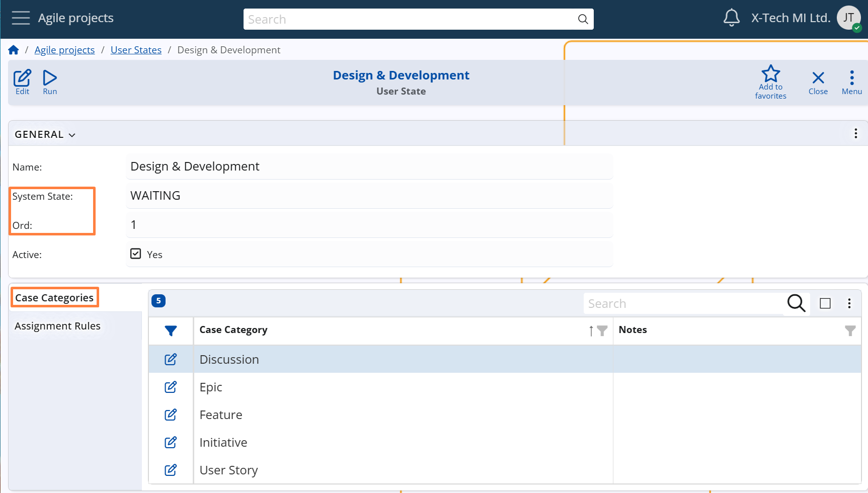Toggle the Active Yes checkbox

coord(136,254)
